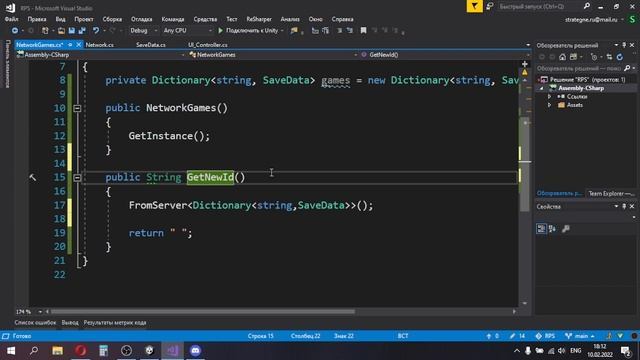Collapse the NetworkGames constructor outline box
Viewport: 640px width, 360px height.
pos(77,108)
